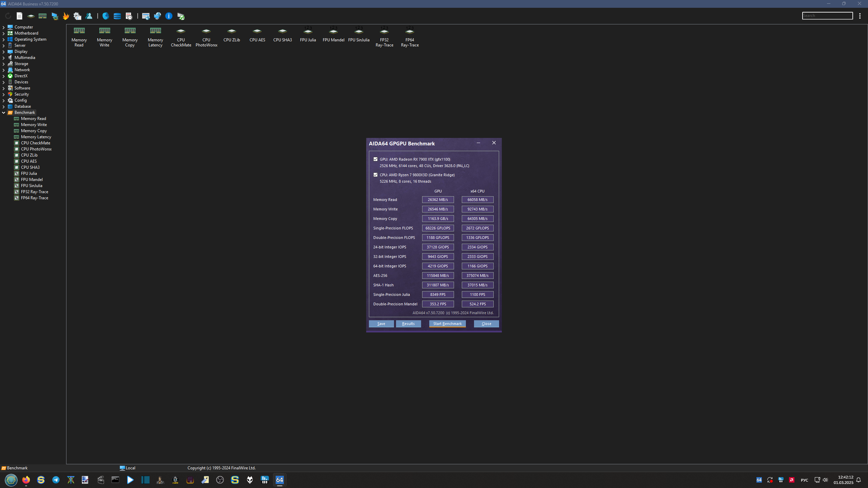Collapse the Benchmark tree node

point(3,113)
